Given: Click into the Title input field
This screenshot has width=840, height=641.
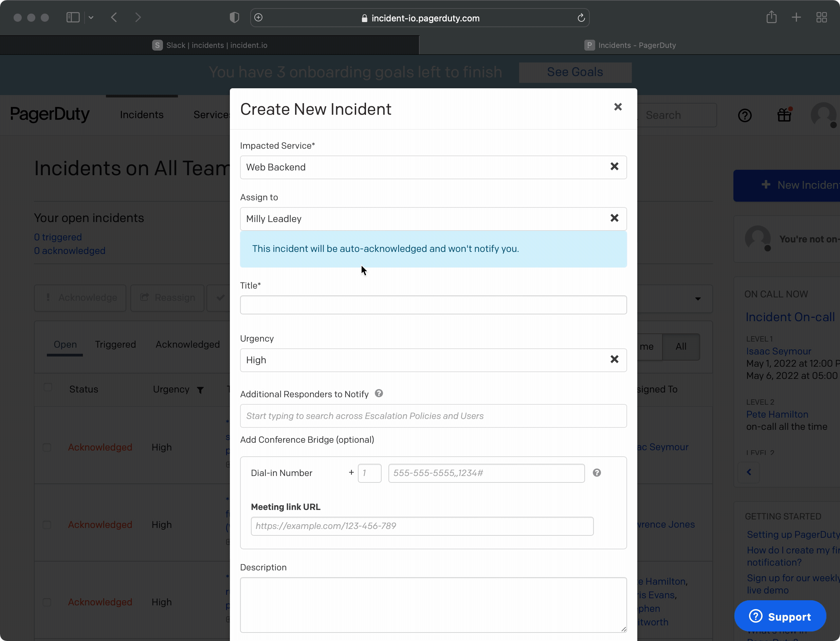Looking at the screenshot, I should tap(433, 305).
